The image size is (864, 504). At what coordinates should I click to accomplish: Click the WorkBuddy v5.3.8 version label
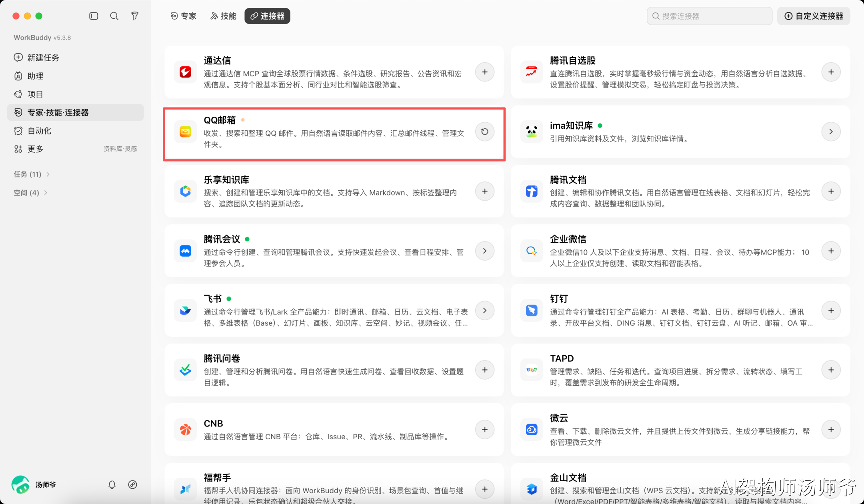[x=42, y=38]
